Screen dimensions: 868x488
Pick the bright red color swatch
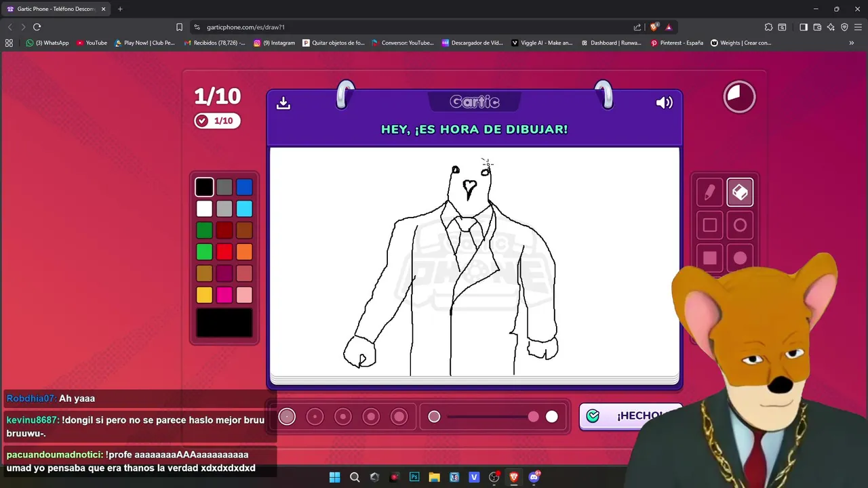tap(224, 252)
